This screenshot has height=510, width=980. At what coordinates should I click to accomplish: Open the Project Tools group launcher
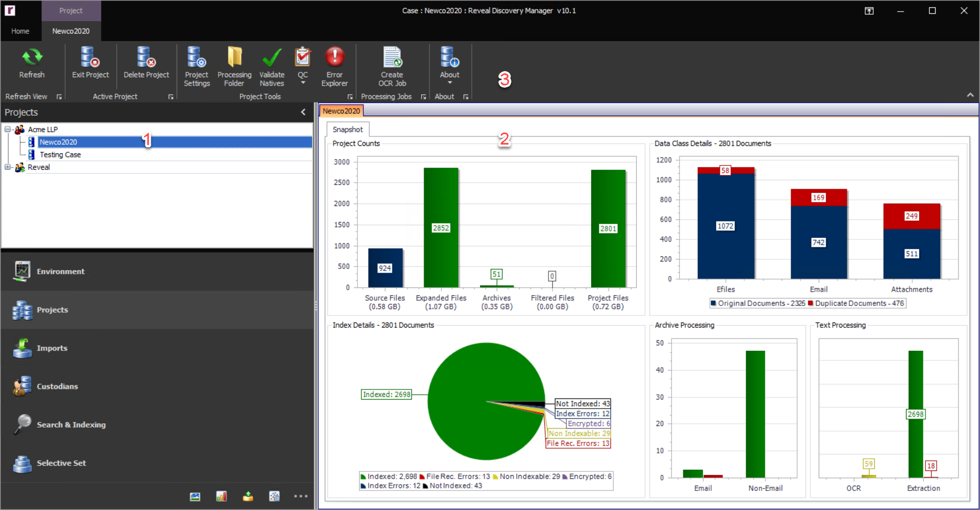click(x=350, y=97)
